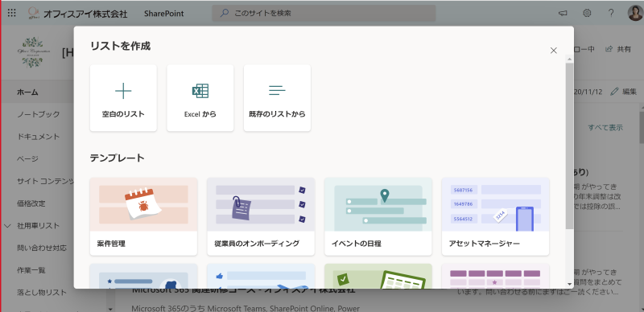The width and height of the screenshot is (644, 312).
Task: Choose the Excel から option
Action: click(200, 98)
